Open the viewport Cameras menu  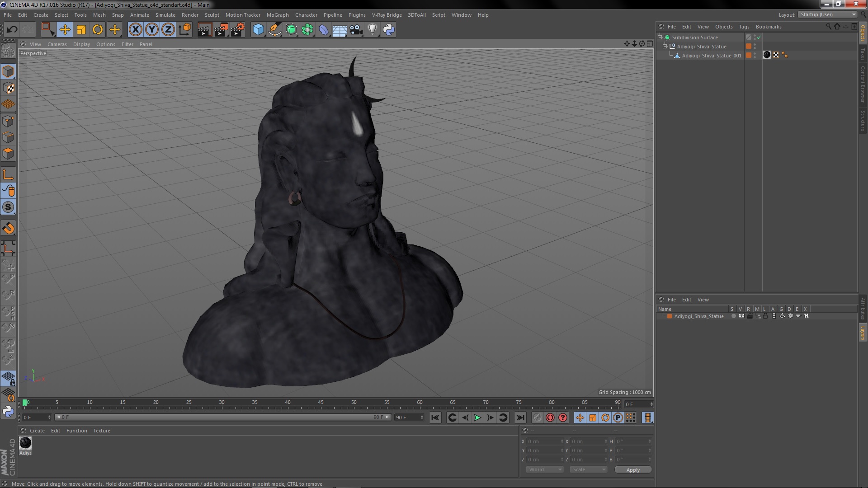(57, 44)
